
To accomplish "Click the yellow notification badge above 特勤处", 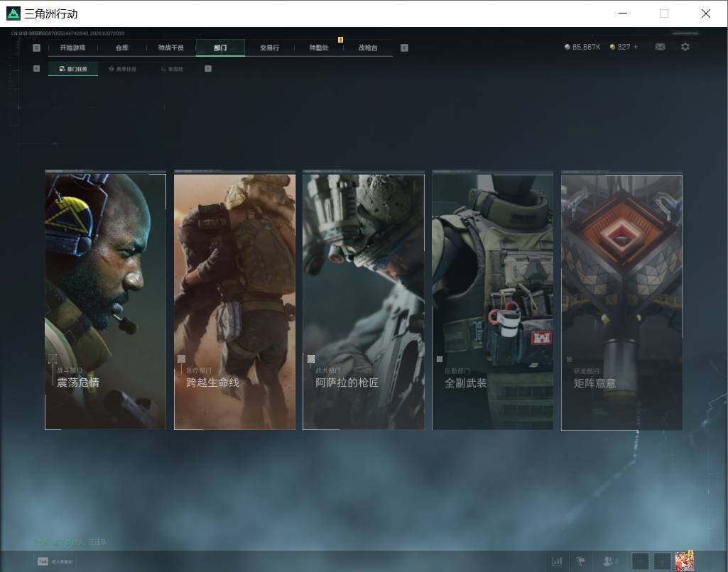I will click(x=340, y=40).
